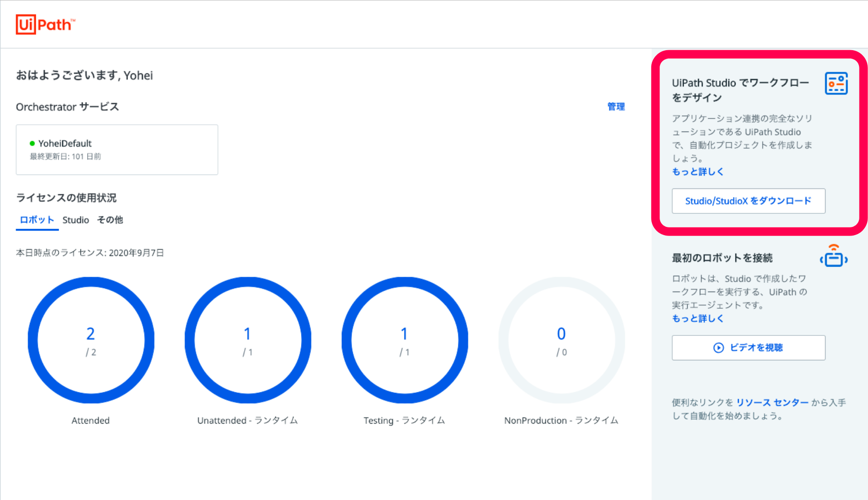This screenshot has height=500, width=868.
Task: Open the リソース センター link
Action: tap(772, 403)
